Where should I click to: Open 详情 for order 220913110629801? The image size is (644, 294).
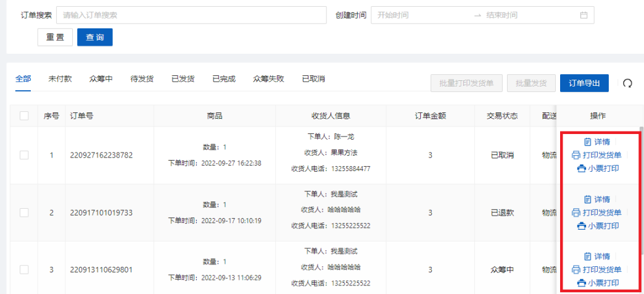pyautogui.click(x=597, y=256)
